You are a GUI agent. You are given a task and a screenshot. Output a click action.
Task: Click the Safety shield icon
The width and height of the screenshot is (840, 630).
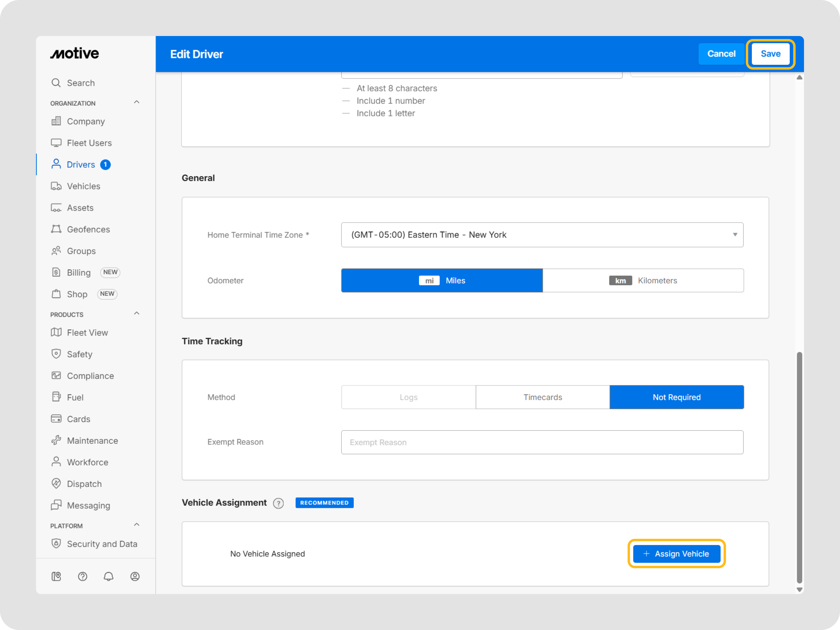click(56, 354)
